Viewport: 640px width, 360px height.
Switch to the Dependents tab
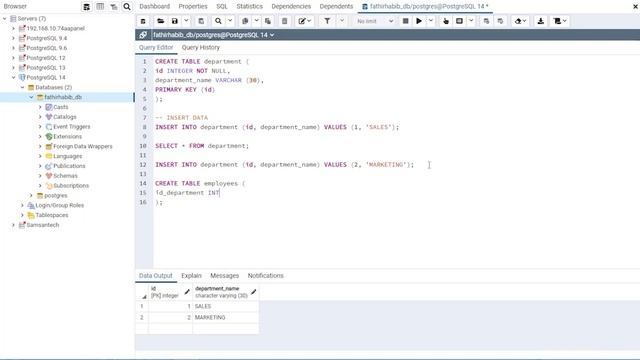(x=336, y=7)
